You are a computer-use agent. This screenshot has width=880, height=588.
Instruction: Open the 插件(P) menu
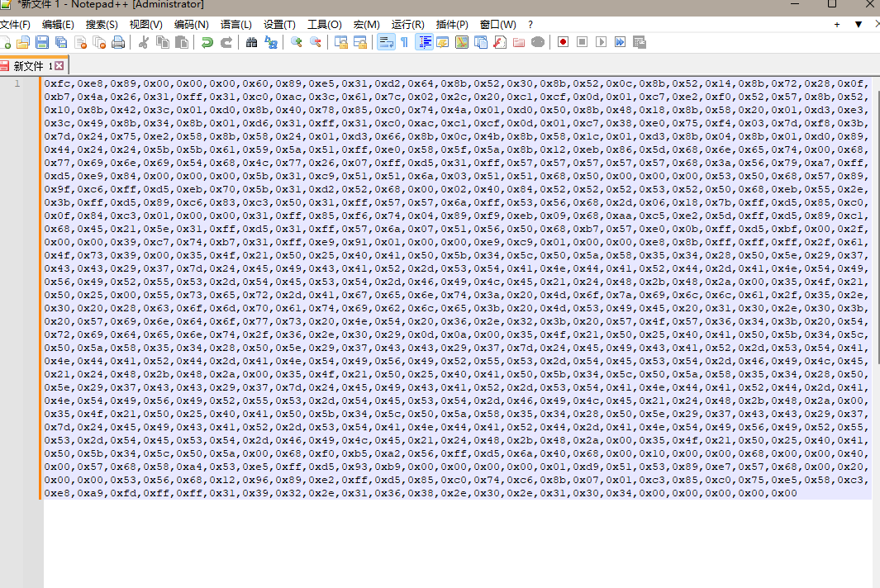(x=452, y=25)
